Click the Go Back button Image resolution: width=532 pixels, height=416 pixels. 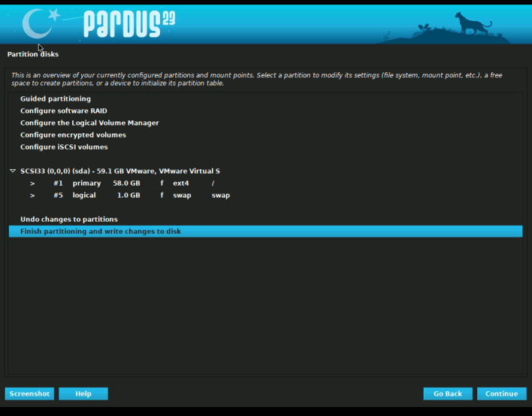pyautogui.click(x=448, y=393)
